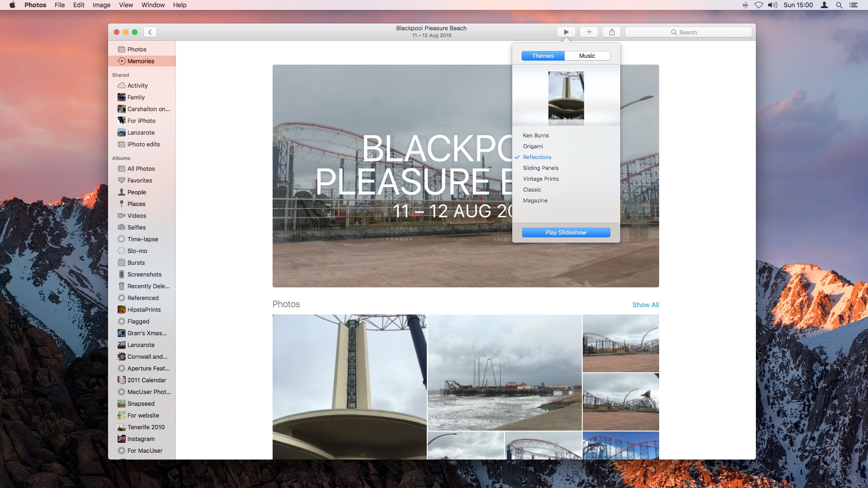
Task: Open the Gran's Xmas... album
Action: point(142,333)
